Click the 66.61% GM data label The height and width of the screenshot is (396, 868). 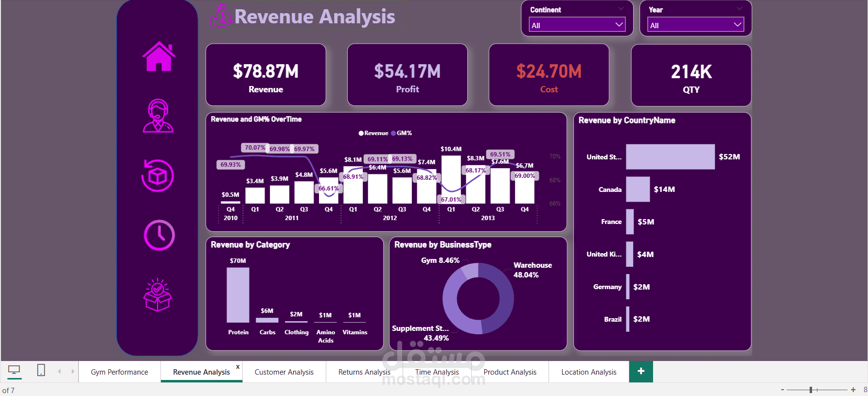click(329, 189)
